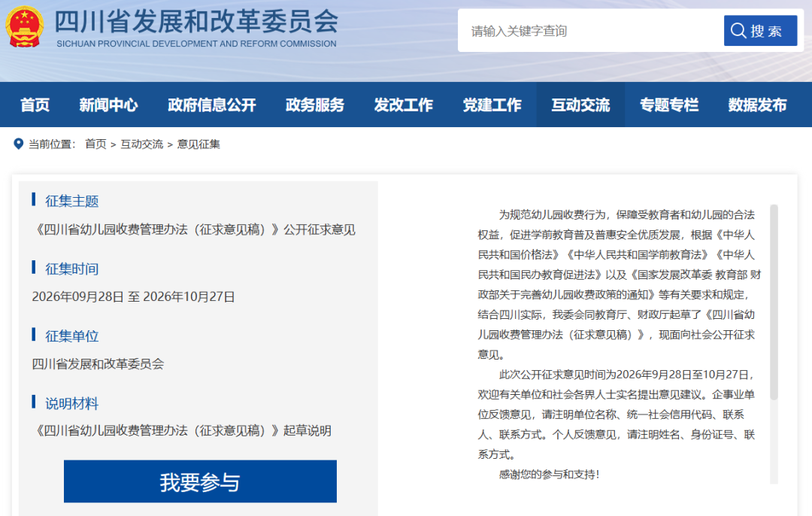Click the location pin icon in breadcrumb

click(18, 144)
